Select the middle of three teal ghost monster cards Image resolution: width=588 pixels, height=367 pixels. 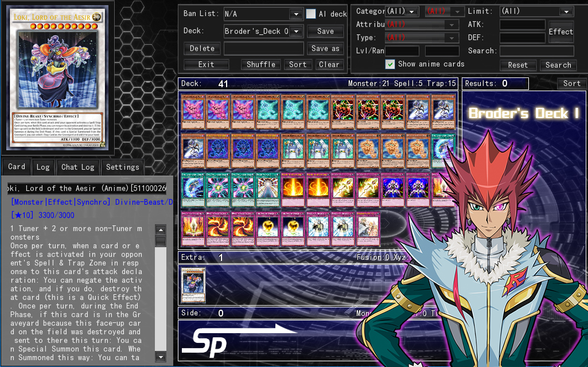point(293,112)
